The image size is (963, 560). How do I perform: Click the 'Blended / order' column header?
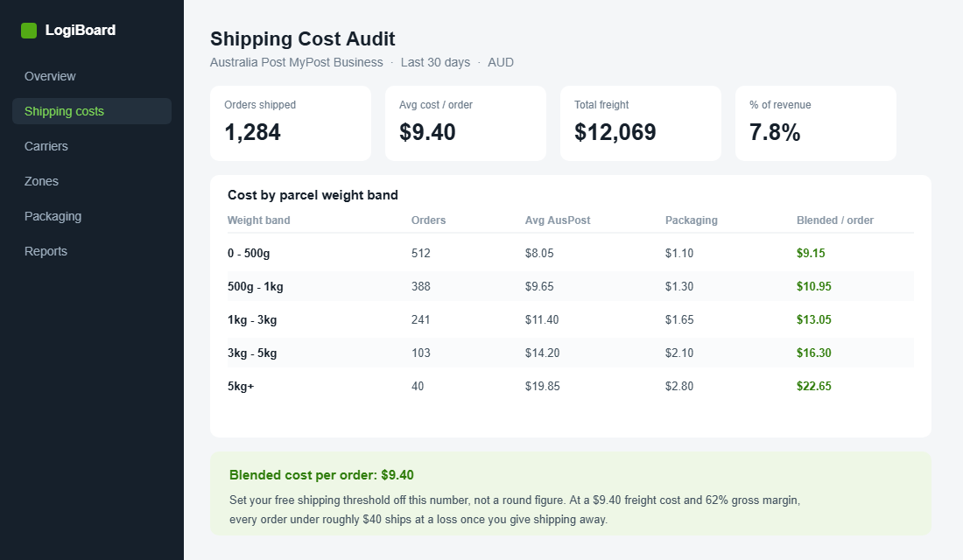click(x=834, y=220)
